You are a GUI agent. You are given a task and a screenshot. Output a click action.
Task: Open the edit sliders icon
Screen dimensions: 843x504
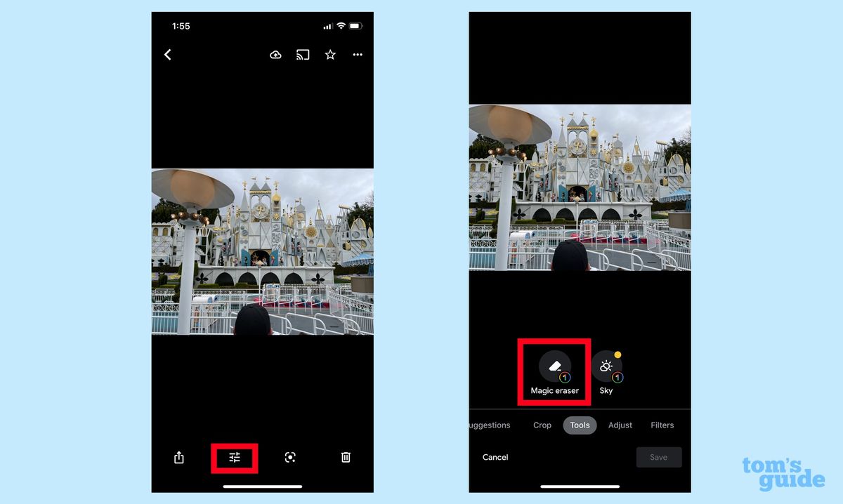point(235,457)
